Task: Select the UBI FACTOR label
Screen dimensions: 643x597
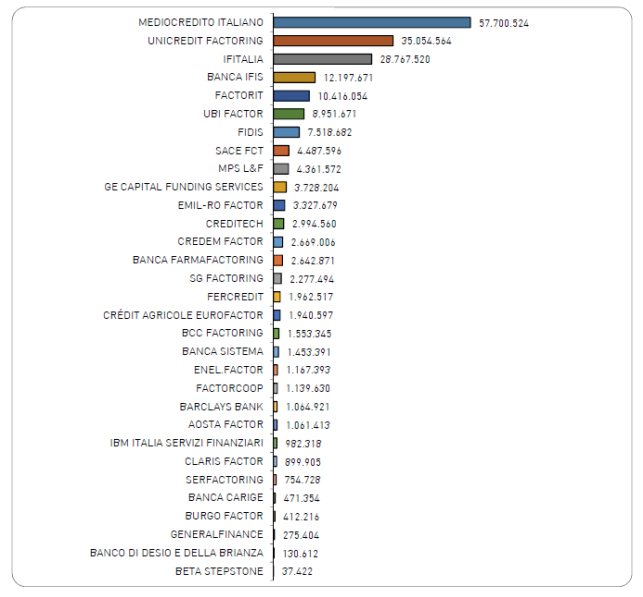Action: [233, 114]
